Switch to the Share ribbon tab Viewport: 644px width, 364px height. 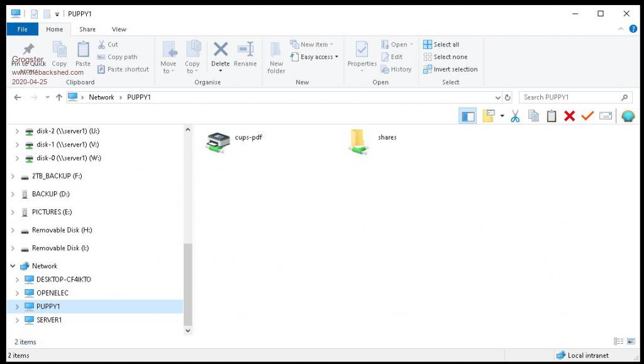(87, 29)
